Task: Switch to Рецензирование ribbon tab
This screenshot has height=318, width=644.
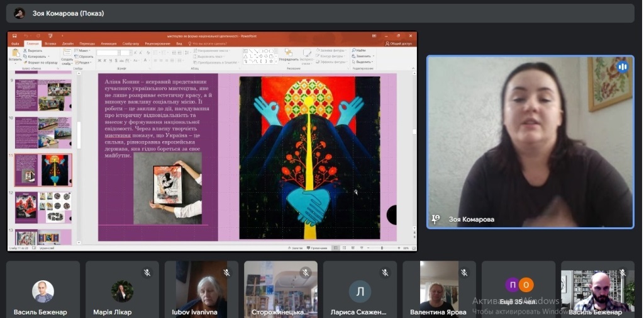Action: click(x=158, y=43)
